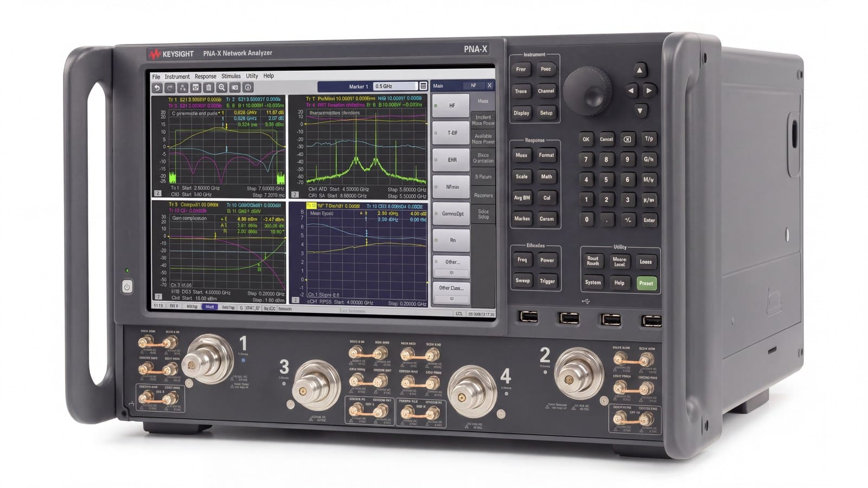Click the save disk toolbar icon
868x488 pixels.
point(196,87)
